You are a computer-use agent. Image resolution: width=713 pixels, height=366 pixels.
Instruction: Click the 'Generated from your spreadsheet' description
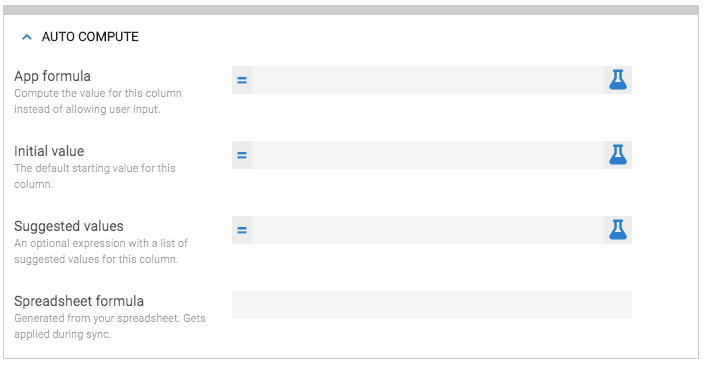pyautogui.click(x=110, y=326)
